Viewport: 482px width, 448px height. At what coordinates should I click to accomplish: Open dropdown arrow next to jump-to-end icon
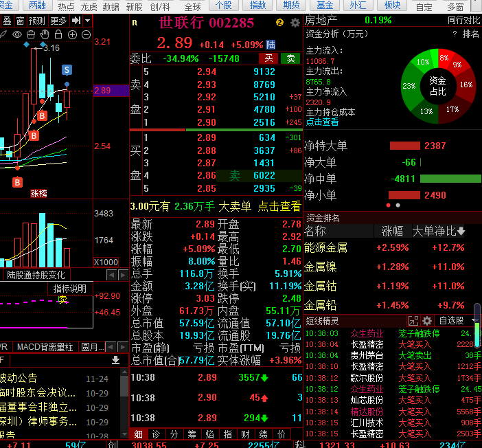(x=88, y=21)
